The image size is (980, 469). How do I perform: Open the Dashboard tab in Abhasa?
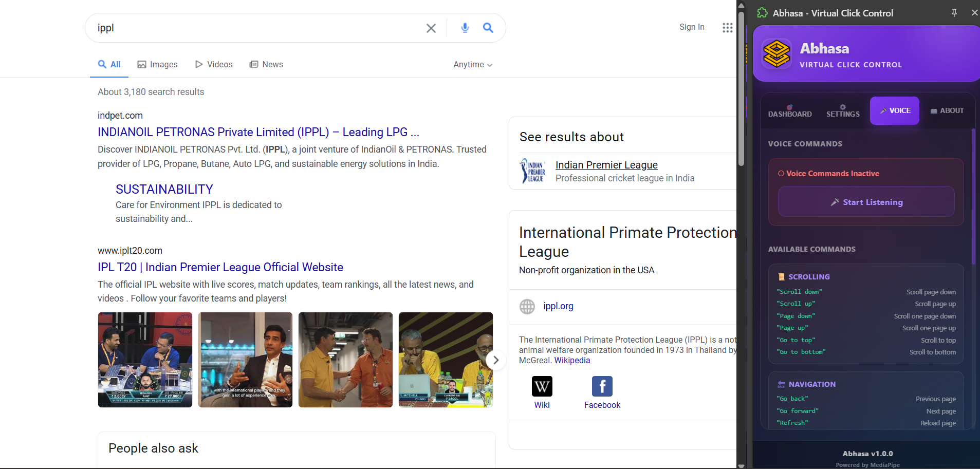click(x=790, y=110)
